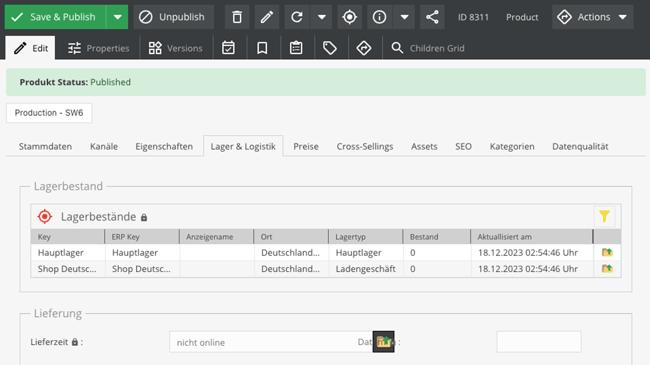Select the SEO tab
This screenshot has height=365, width=650.
[x=463, y=146]
